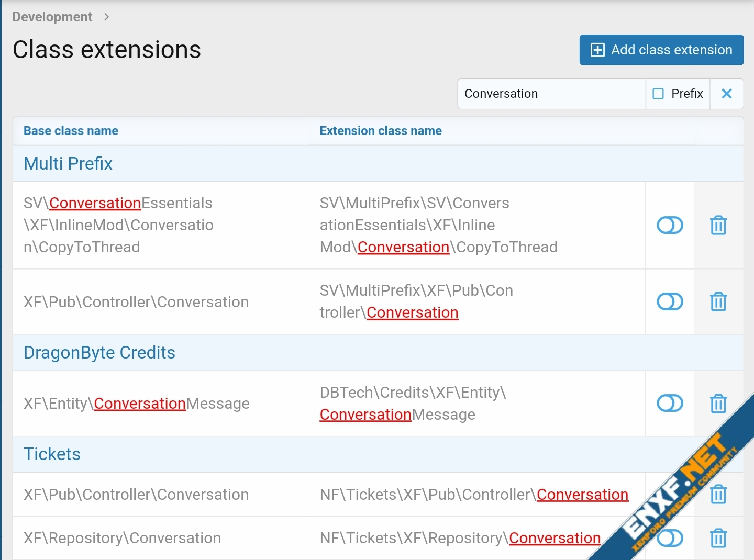Clear the filter with the X icon
The image size is (754, 560).
(726, 94)
